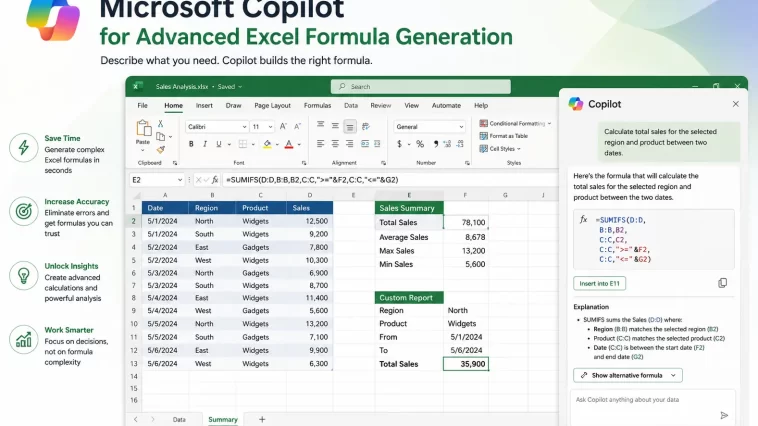758x426 pixels.
Task: Click Ask Copilot input field
Action: 653,407
